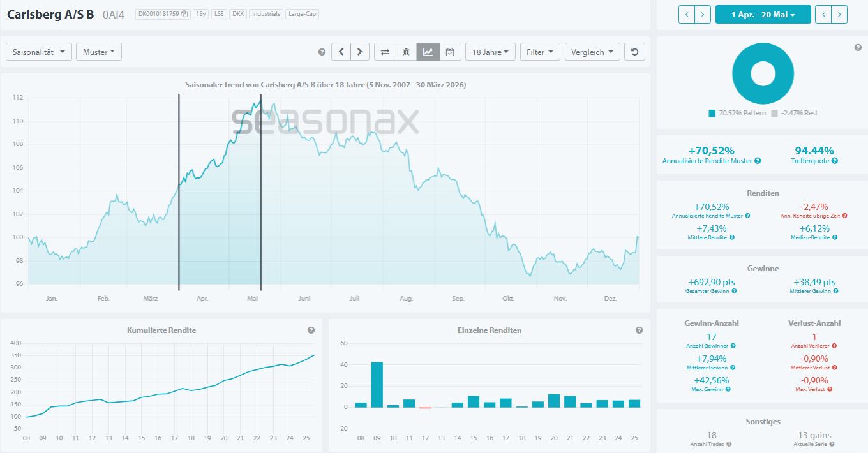The width and height of the screenshot is (868, 453).
Task: Expand the 18 Jahre period dropdown
Action: (x=490, y=52)
